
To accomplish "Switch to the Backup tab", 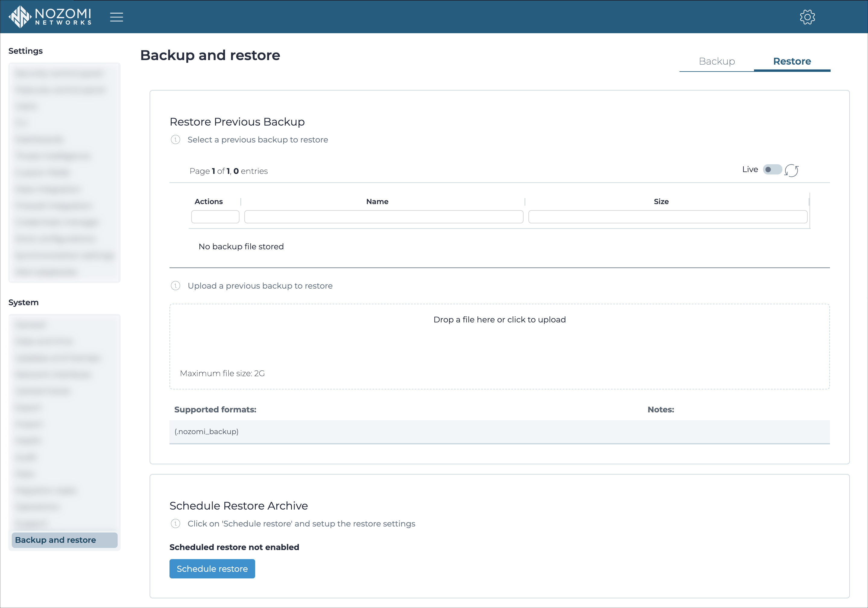I will click(x=716, y=61).
